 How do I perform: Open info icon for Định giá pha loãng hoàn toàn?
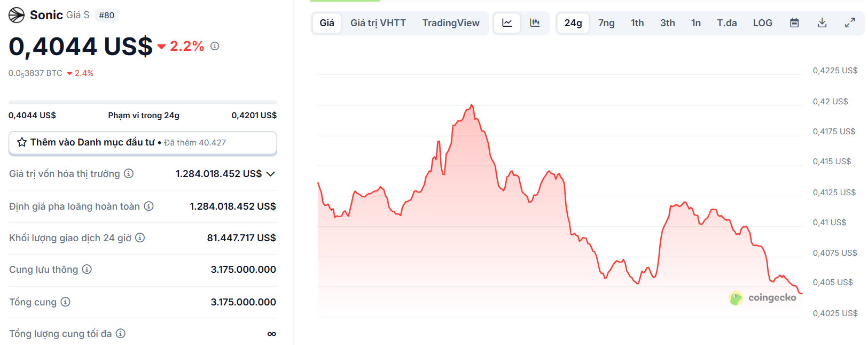tap(149, 206)
